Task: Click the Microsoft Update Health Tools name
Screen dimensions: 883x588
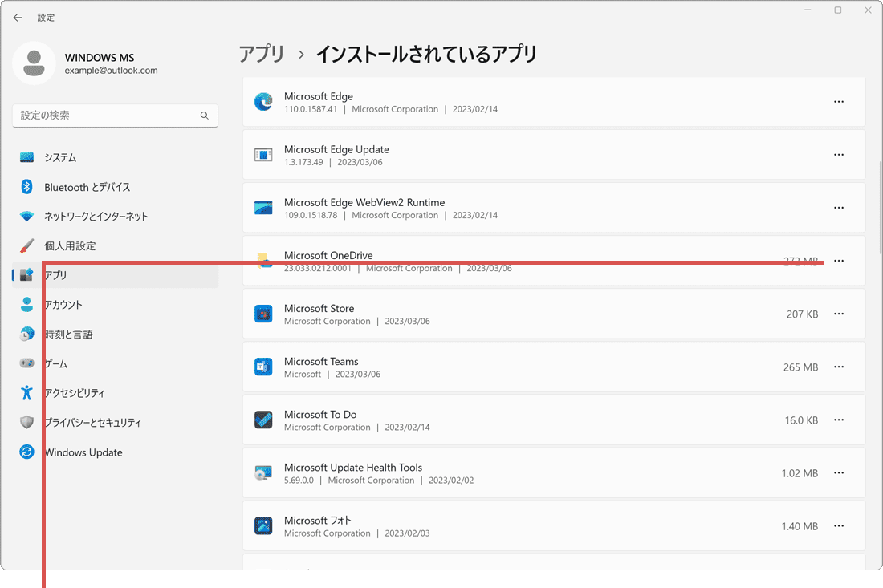Action: tap(353, 468)
